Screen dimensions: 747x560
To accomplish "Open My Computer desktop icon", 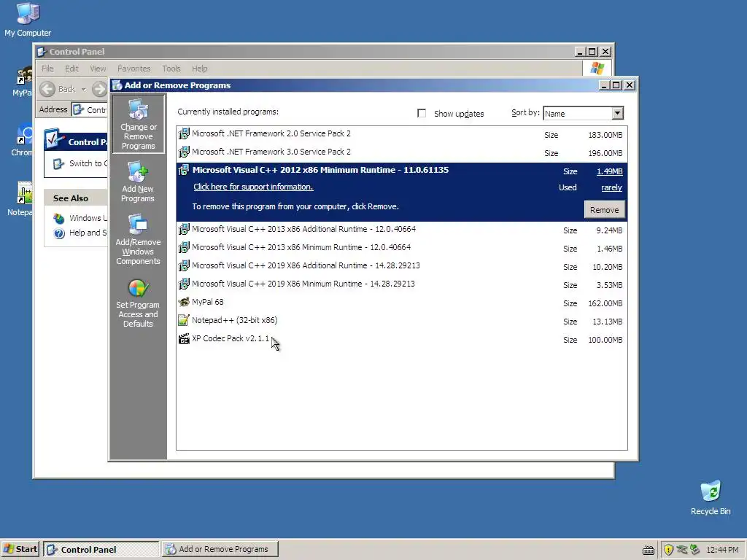I will point(28,20).
